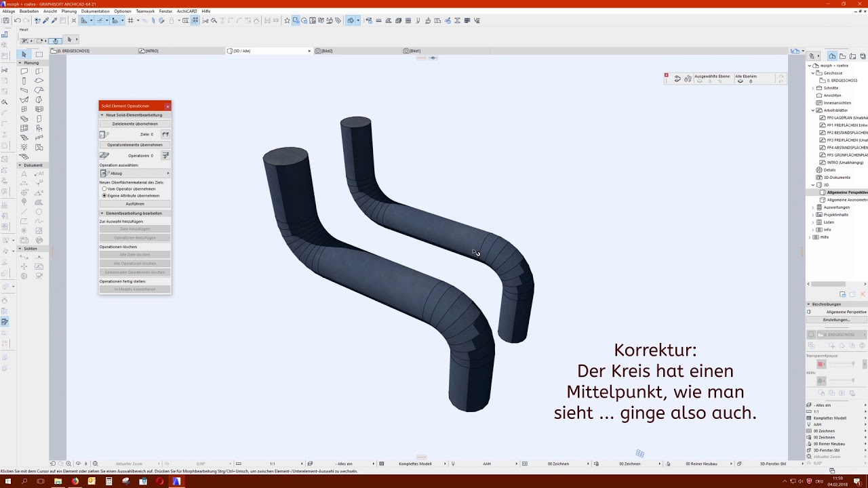Click the Redo arrow icon
This screenshot has height=488, width=868.
[x=25, y=20]
